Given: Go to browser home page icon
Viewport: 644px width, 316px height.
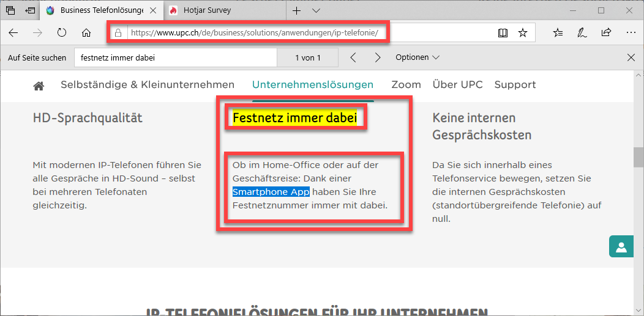Looking at the screenshot, I should click(86, 33).
